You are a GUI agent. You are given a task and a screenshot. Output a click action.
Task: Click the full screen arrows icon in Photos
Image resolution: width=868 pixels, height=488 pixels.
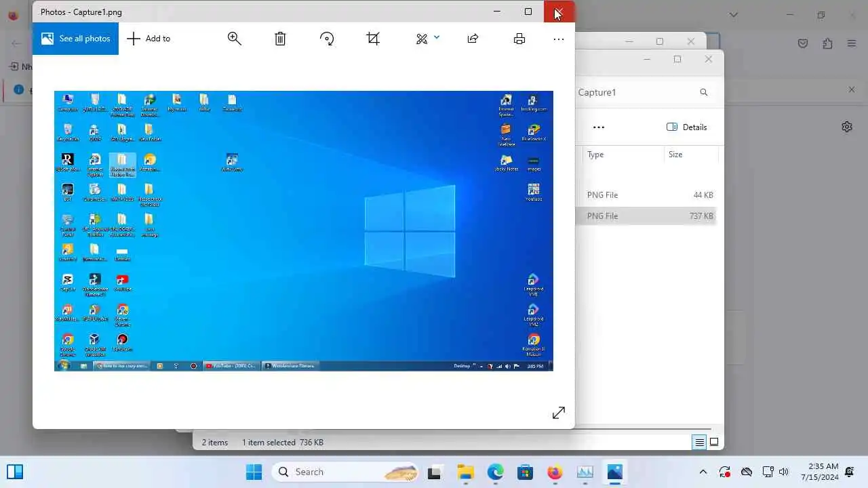click(559, 413)
